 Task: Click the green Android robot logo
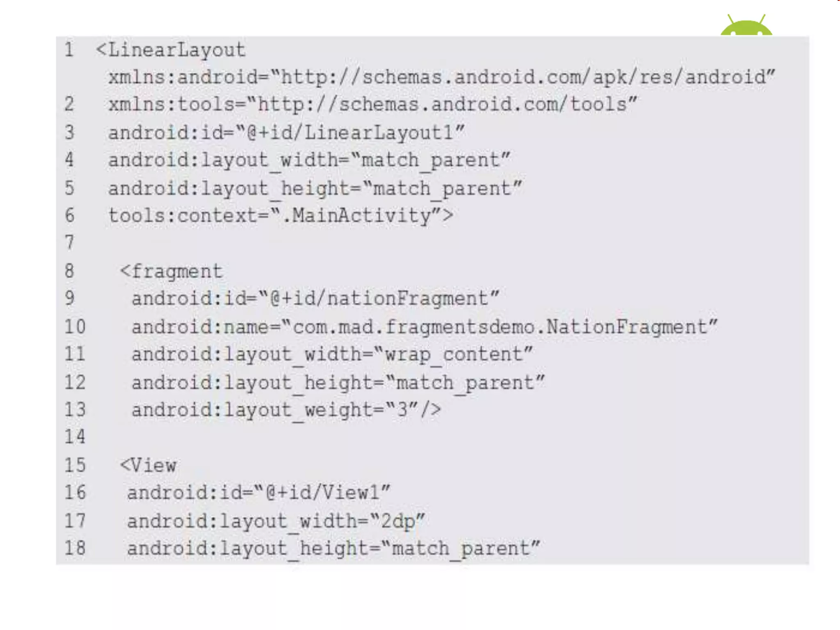(x=746, y=25)
